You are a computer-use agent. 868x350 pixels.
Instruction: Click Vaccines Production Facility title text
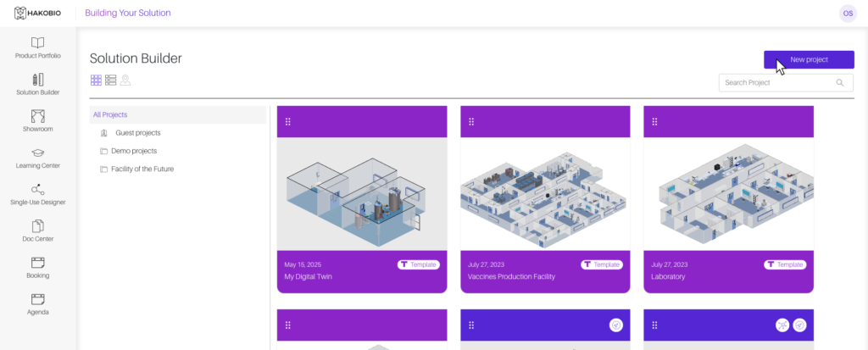pyautogui.click(x=511, y=276)
